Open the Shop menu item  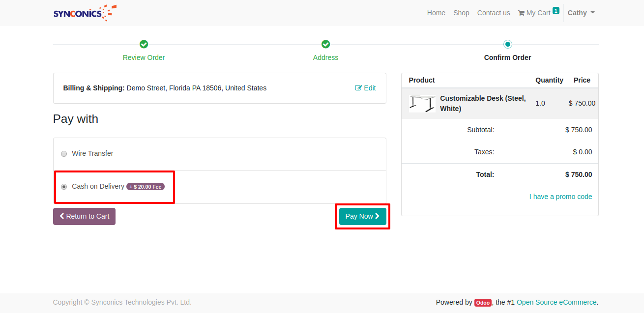click(461, 13)
